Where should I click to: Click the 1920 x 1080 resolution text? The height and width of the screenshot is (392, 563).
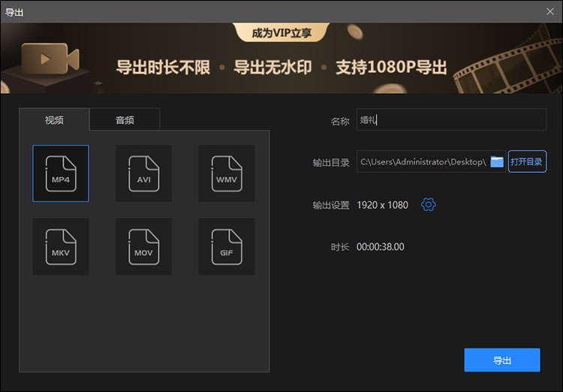(x=382, y=205)
